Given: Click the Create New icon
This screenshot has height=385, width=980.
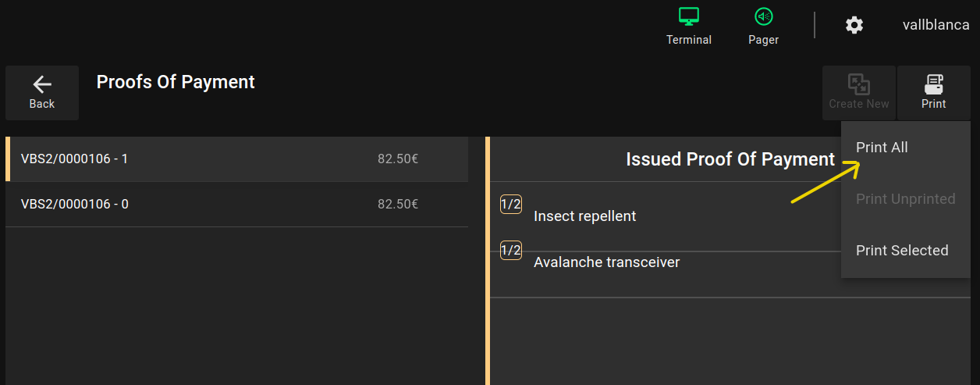Looking at the screenshot, I should point(858,85).
